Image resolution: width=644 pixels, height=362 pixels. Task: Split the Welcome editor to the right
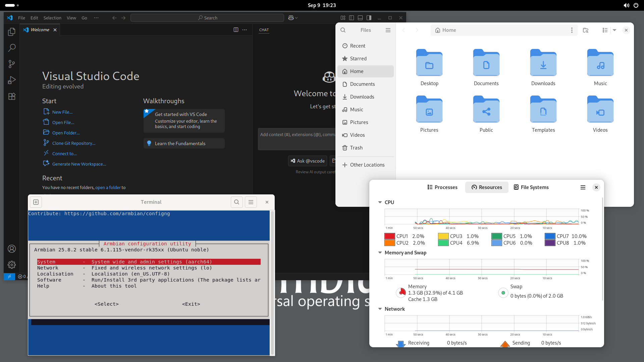(x=236, y=30)
